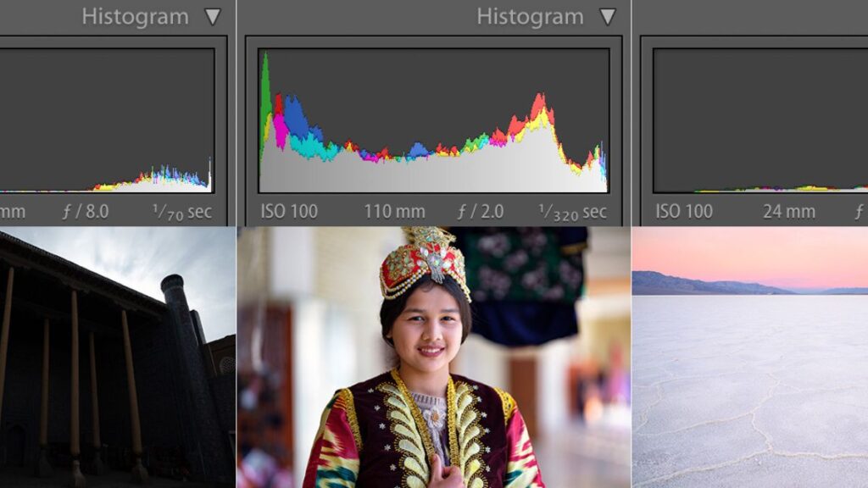This screenshot has height=488, width=868.
Task: Select the dark building columns photo
Action: coord(117,357)
